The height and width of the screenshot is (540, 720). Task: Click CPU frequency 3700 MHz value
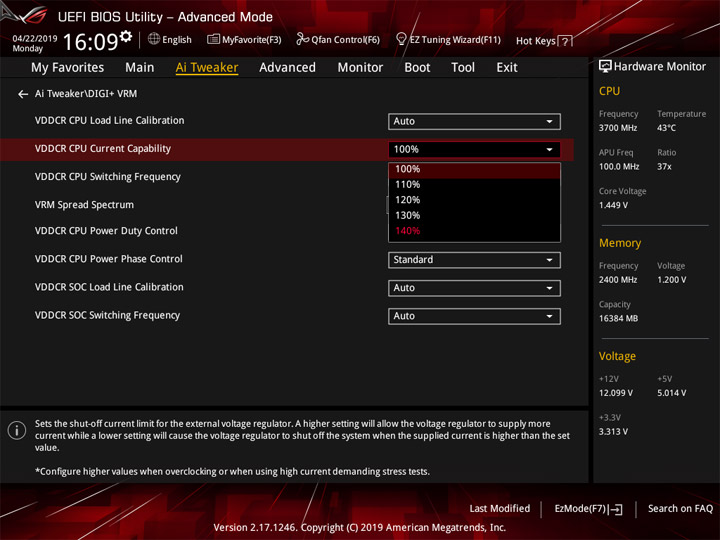(618, 128)
